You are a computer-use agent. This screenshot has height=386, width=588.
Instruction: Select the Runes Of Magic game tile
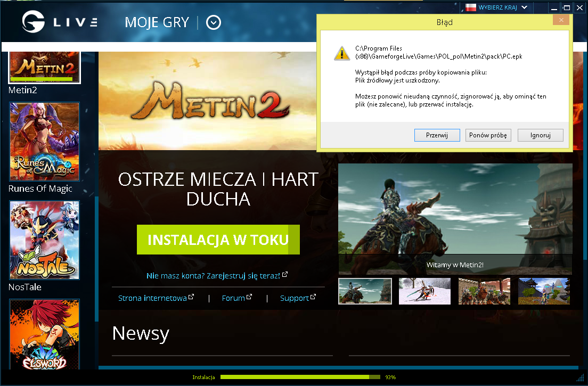(x=44, y=142)
